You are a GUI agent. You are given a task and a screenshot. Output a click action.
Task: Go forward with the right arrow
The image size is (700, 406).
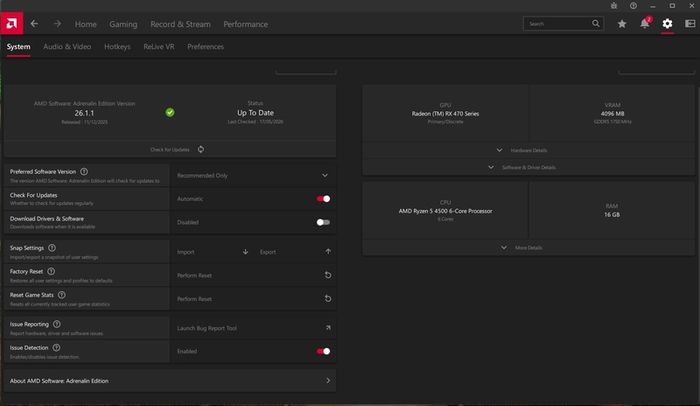[57, 24]
